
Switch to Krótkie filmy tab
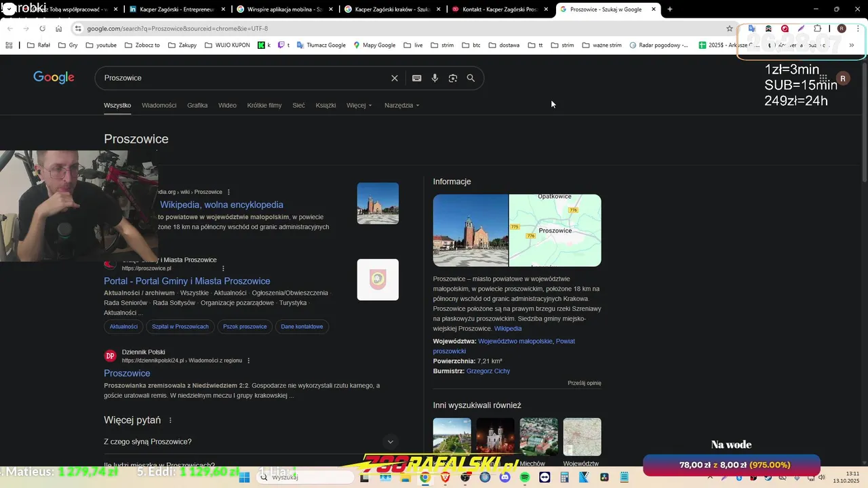(x=264, y=105)
